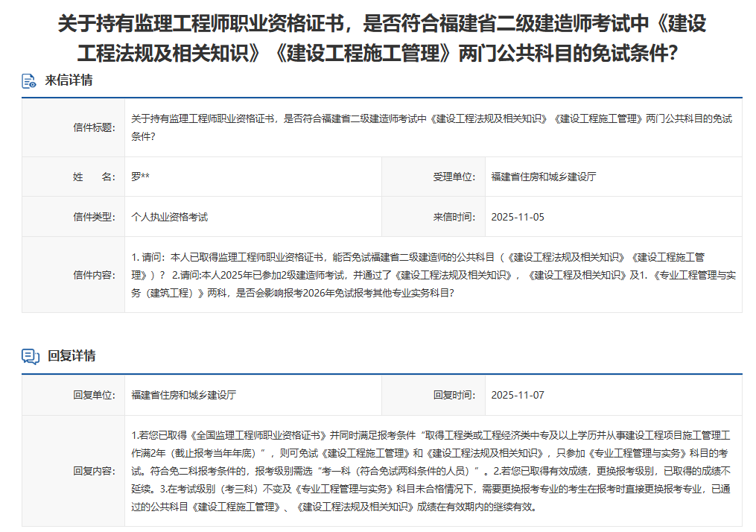The width and height of the screenshot is (756, 532).
Task: Click 福建省住房和城乡建设厅 in the 回复单位 row
Action: [184, 395]
